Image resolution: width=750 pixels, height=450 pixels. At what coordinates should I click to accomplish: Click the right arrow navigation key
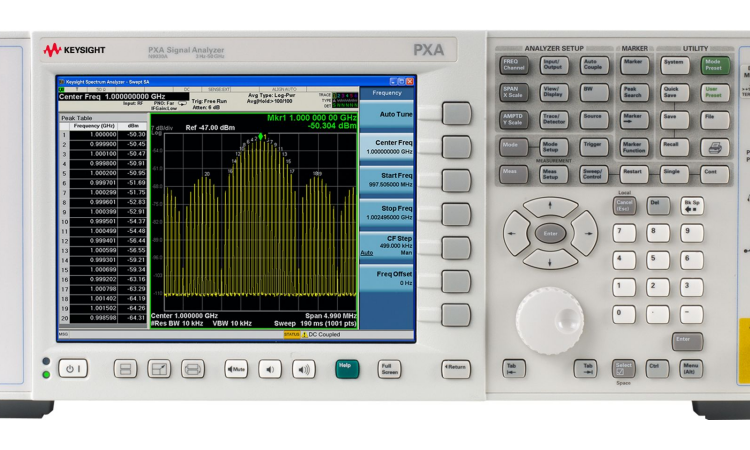pyautogui.click(x=585, y=233)
